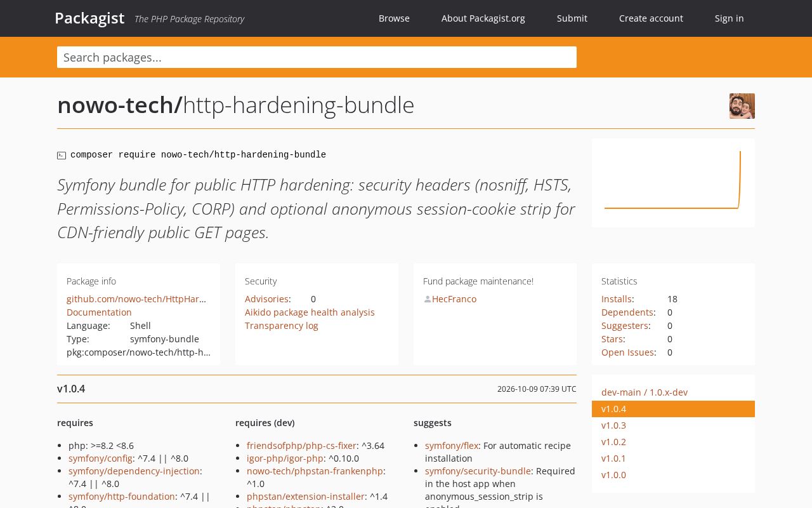Select version v1.0.4 in version list
This screenshot has height=508, width=812.
pos(673,409)
